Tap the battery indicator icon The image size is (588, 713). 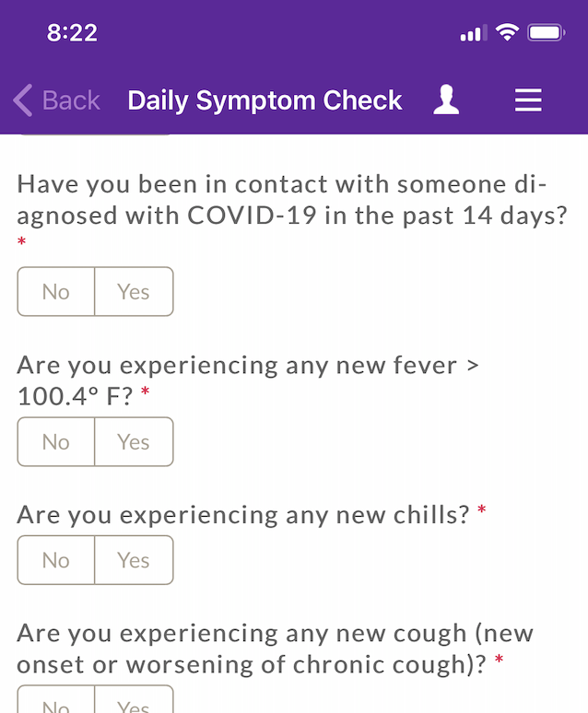pos(547,33)
